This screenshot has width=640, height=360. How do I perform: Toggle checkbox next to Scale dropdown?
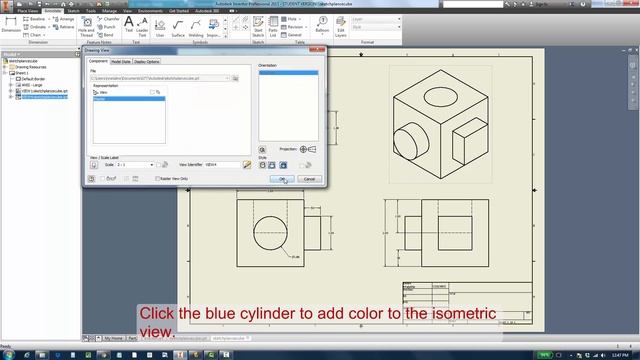click(159, 165)
